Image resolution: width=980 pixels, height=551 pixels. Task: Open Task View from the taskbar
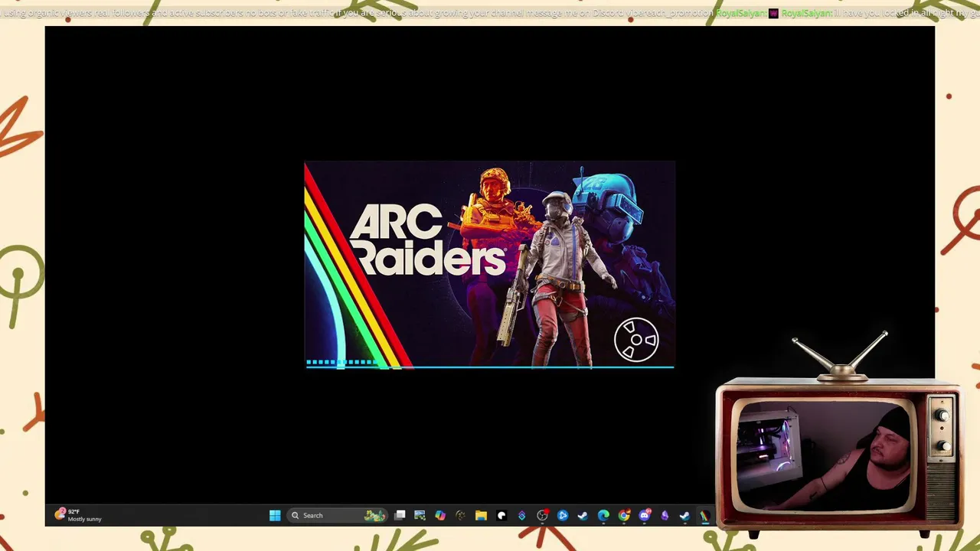point(400,515)
